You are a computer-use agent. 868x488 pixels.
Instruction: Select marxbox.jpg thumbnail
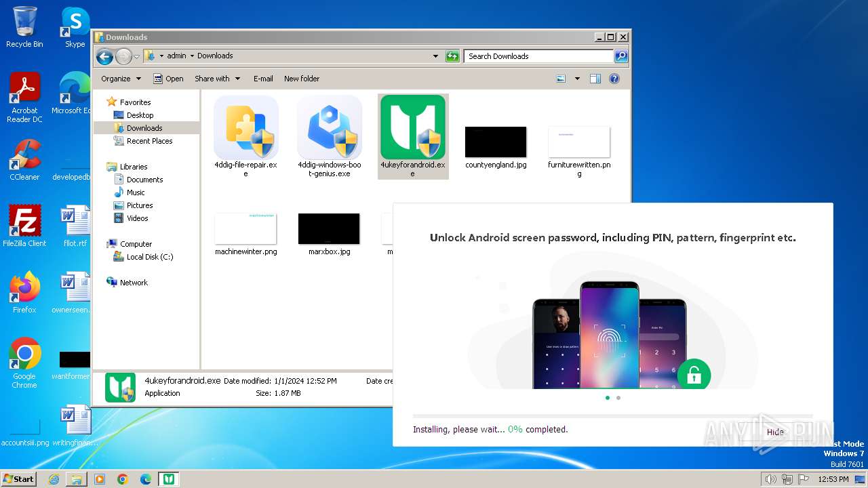(329, 228)
